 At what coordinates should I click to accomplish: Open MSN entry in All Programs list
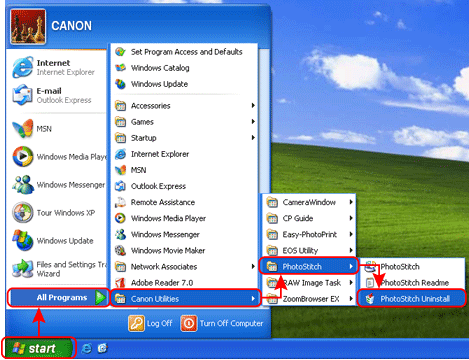click(185, 170)
